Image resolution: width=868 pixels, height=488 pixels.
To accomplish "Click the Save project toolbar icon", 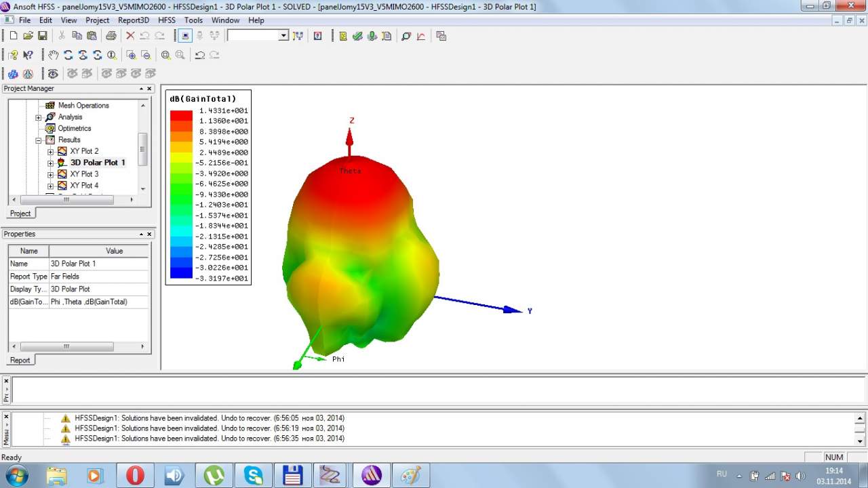I will tap(43, 36).
